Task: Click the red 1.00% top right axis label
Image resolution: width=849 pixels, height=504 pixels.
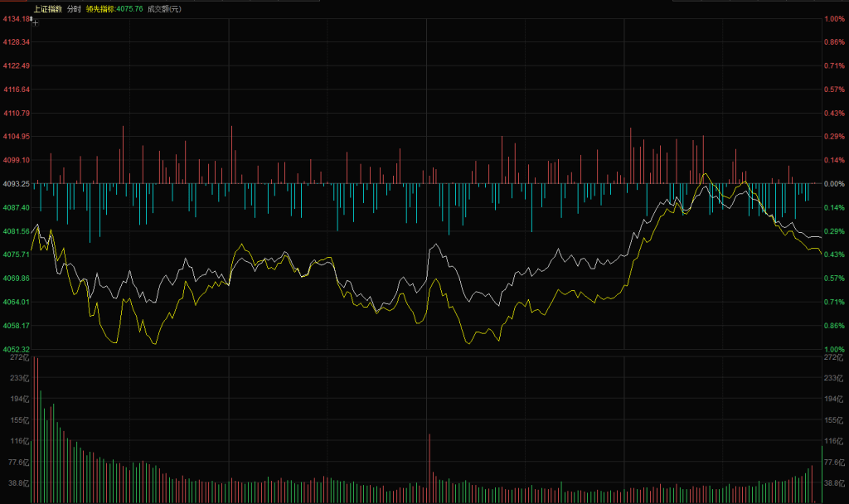Action: click(x=834, y=18)
